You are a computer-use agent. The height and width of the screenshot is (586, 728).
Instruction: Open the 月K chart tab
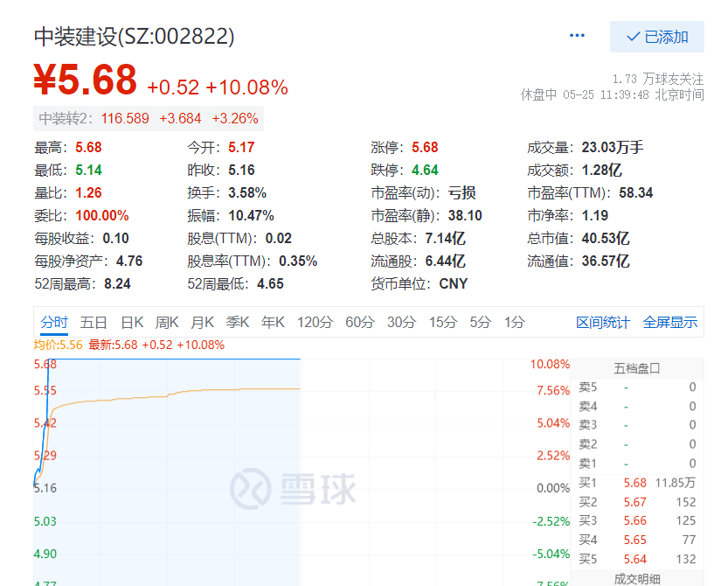(x=203, y=322)
